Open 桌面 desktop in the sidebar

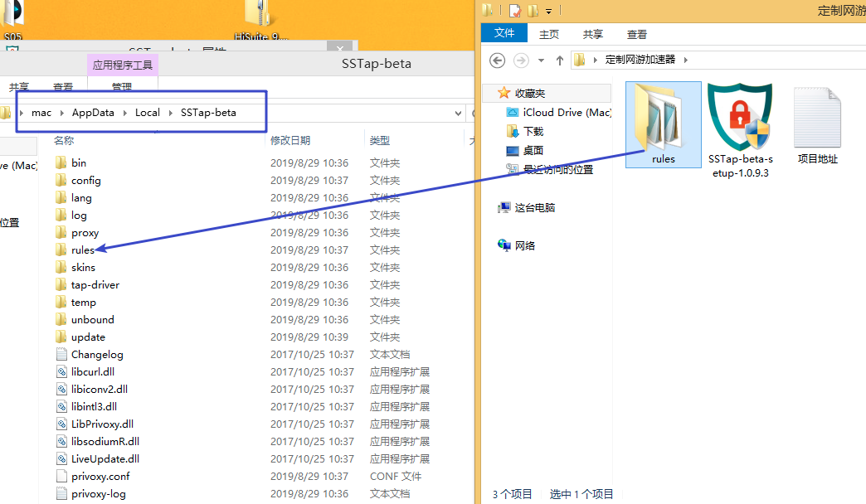click(x=525, y=150)
